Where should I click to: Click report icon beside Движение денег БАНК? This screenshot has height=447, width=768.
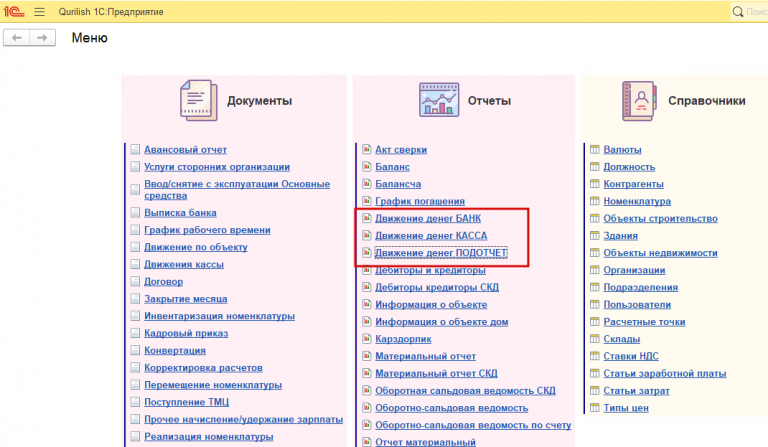(x=366, y=218)
